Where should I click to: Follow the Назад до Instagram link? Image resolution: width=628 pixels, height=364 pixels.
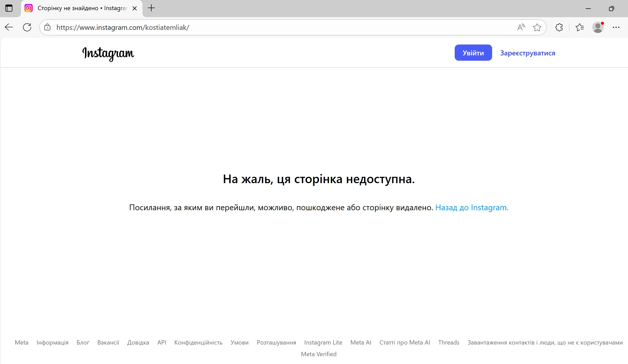(x=472, y=207)
